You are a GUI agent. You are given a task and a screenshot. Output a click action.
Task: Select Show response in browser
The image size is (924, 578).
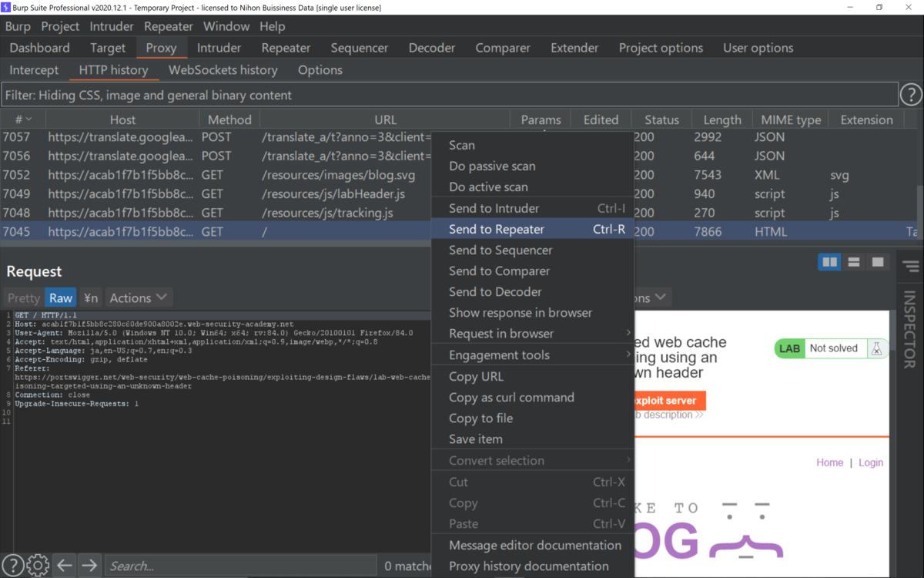click(x=533, y=312)
